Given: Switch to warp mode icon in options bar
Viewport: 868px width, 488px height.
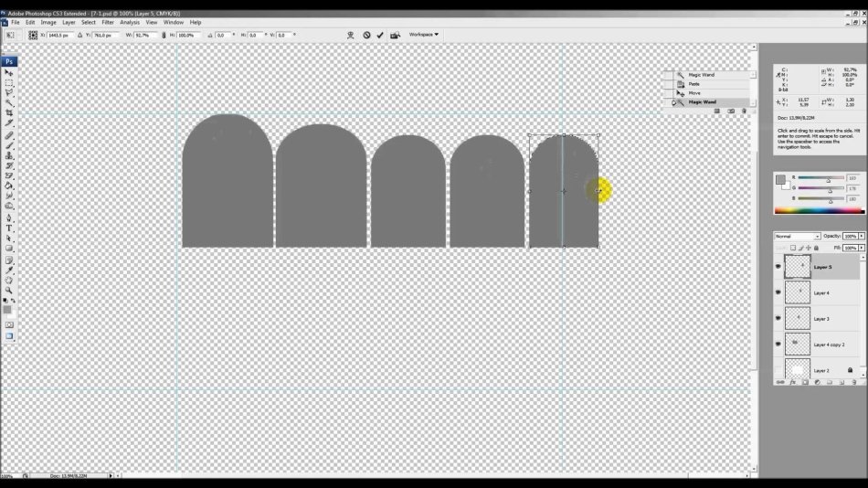Looking at the screenshot, I should click(350, 35).
